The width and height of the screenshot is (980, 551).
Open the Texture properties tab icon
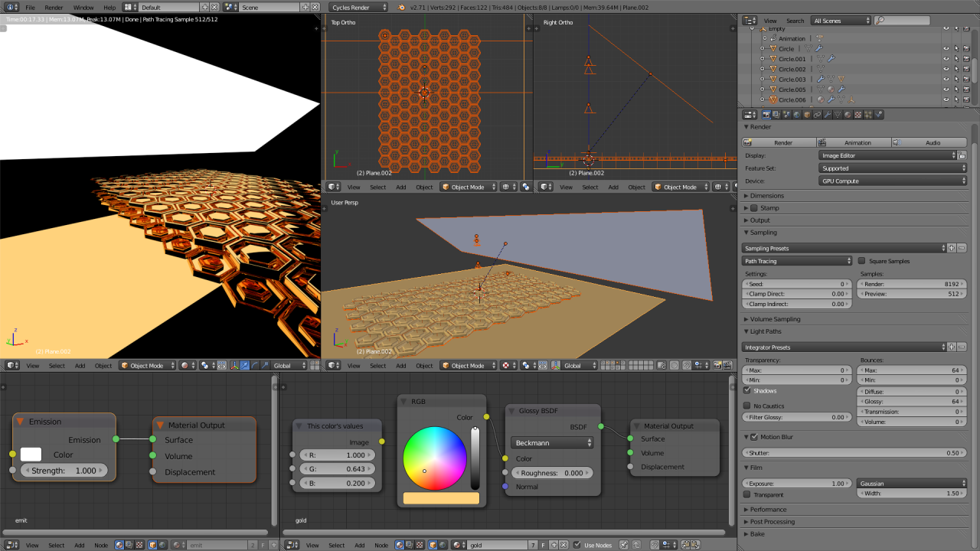click(x=857, y=115)
